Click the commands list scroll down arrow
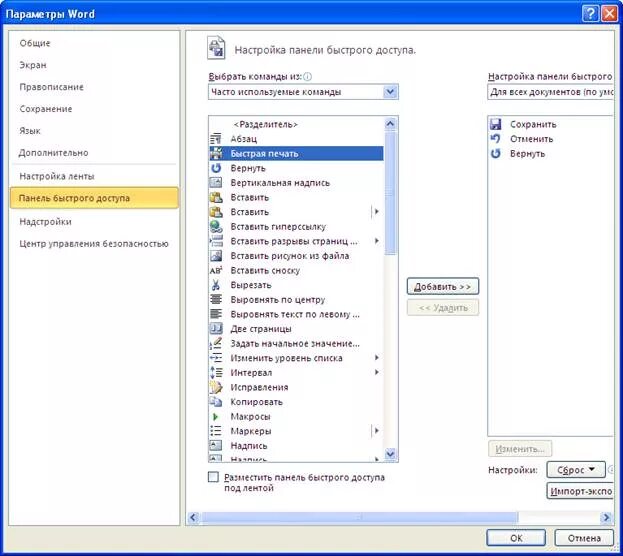The height and width of the screenshot is (556, 623). [390, 454]
